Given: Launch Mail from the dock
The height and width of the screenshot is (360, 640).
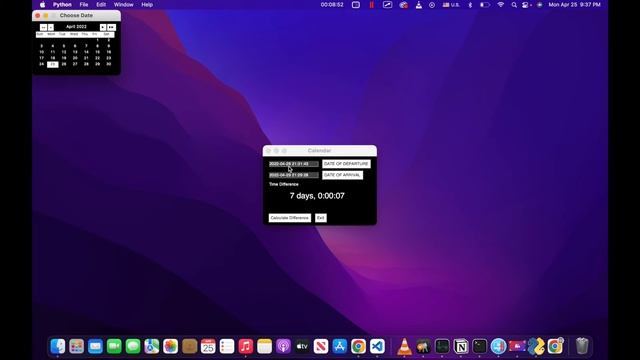Looking at the screenshot, I should tap(95, 346).
